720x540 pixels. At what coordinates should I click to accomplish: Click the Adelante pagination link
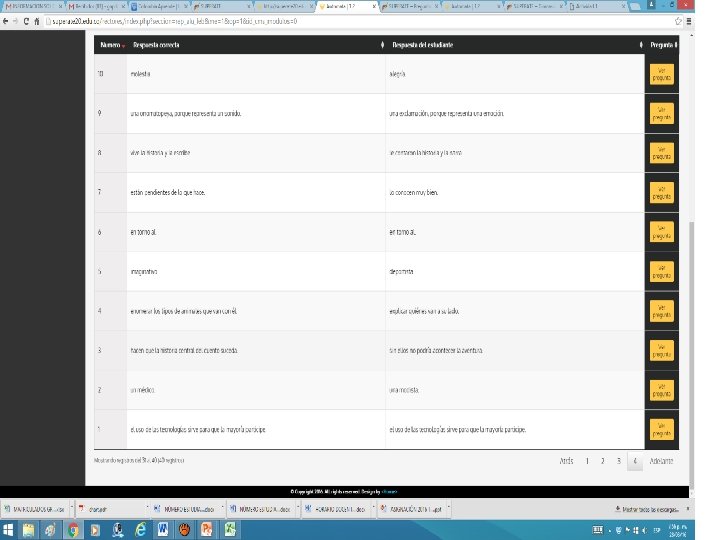point(661,461)
